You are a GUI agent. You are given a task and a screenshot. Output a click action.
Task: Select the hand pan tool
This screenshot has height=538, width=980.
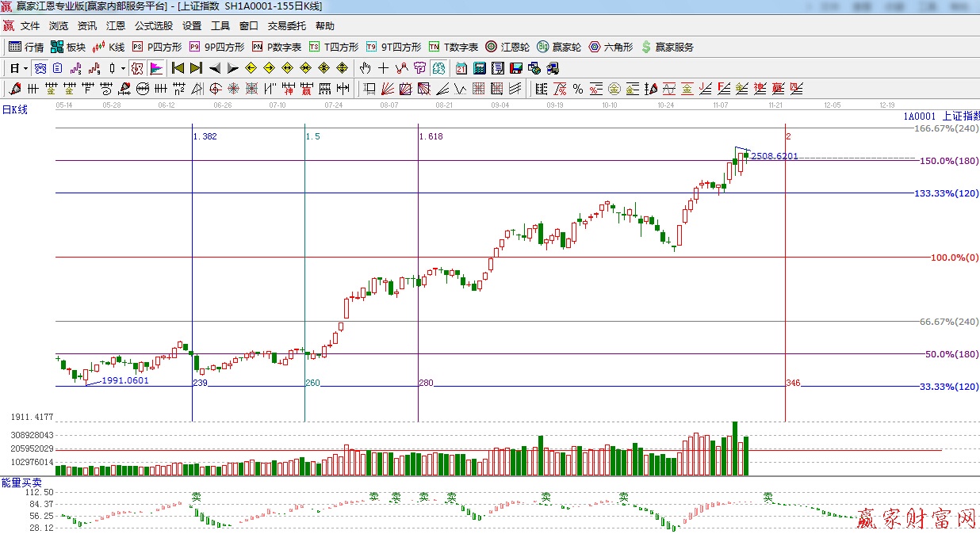(x=366, y=67)
